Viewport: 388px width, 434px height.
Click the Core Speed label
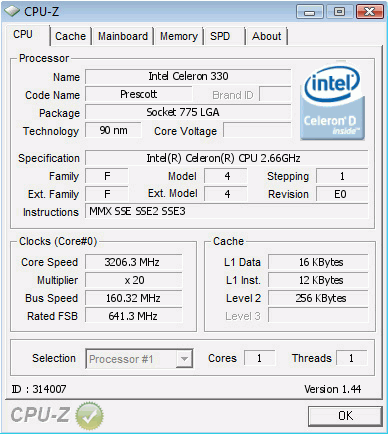pyautogui.click(x=50, y=262)
